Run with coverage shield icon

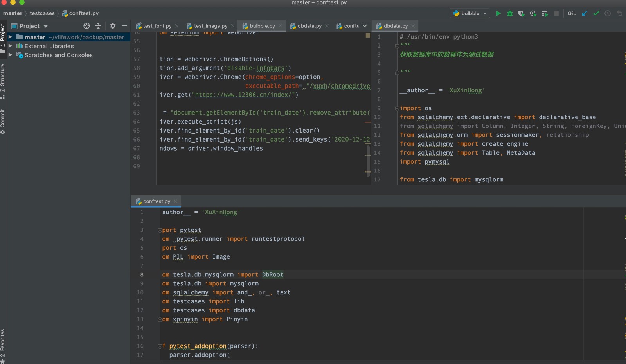(x=521, y=13)
